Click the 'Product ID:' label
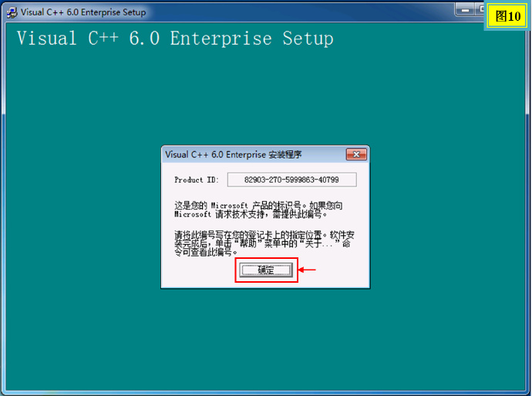 click(197, 180)
